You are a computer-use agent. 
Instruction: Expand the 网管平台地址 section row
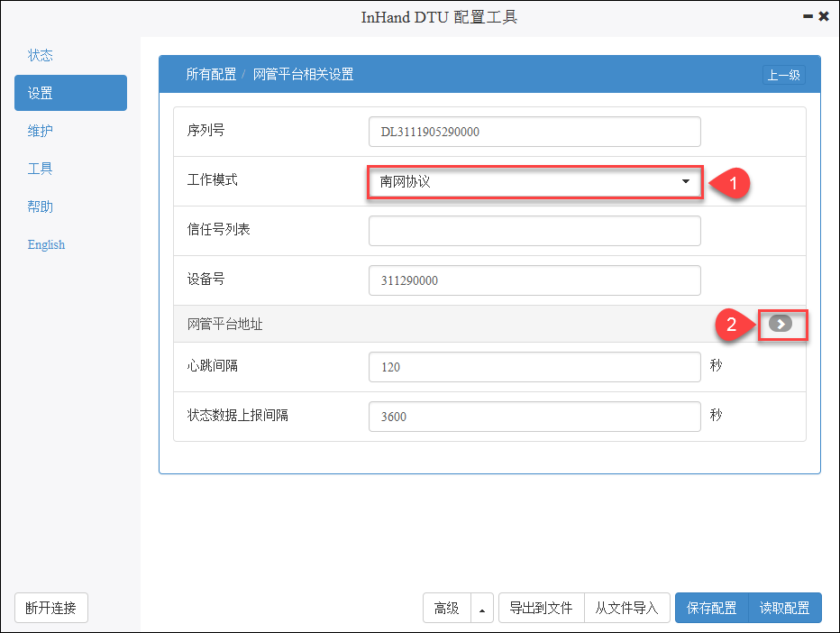click(x=489, y=324)
